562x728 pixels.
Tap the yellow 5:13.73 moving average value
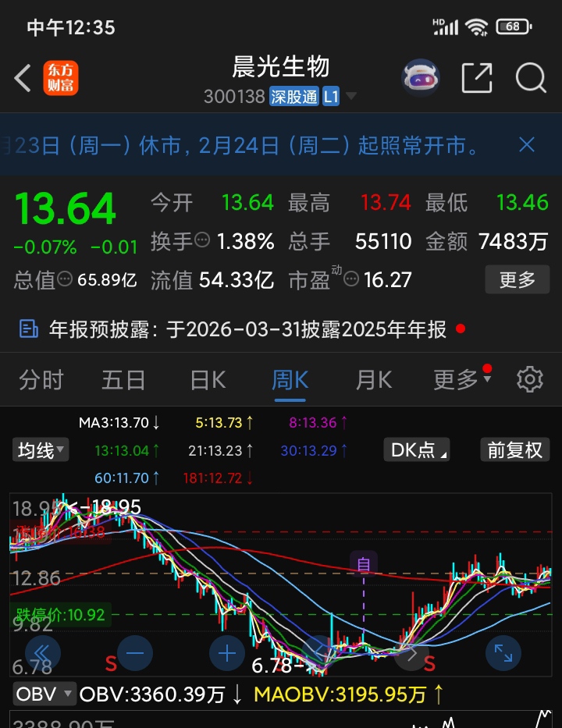click(x=224, y=422)
